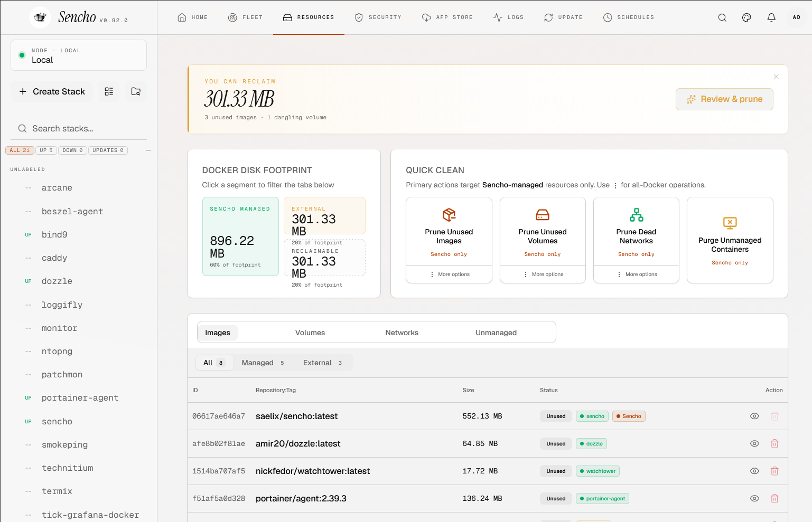
Task: Open the Update section
Action: coord(564,17)
